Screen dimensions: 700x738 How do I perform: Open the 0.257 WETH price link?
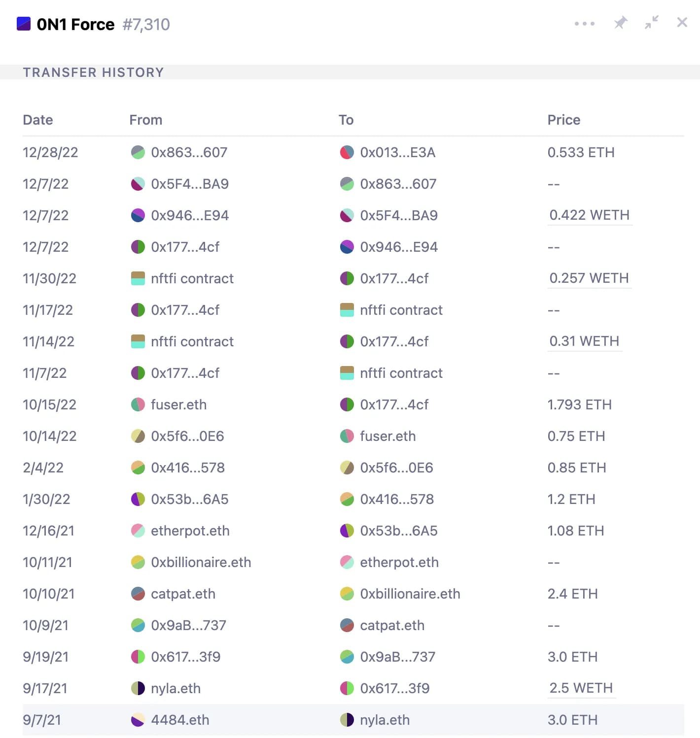(589, 278)
